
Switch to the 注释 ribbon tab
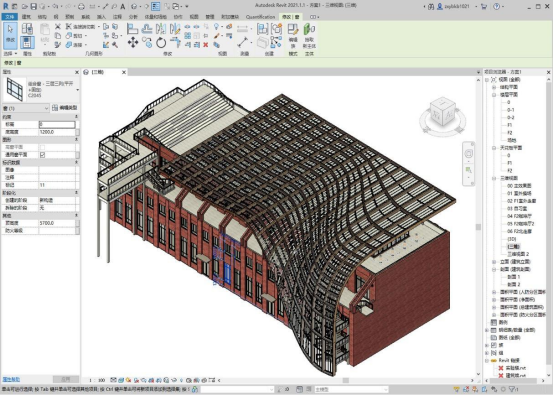pyautogui.click(x=117, y=17)
